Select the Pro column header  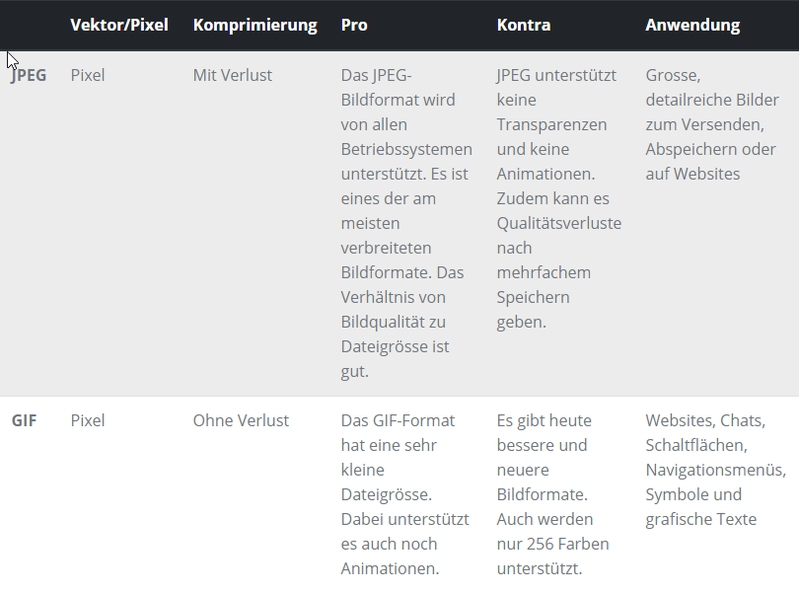tap(354, 25)
